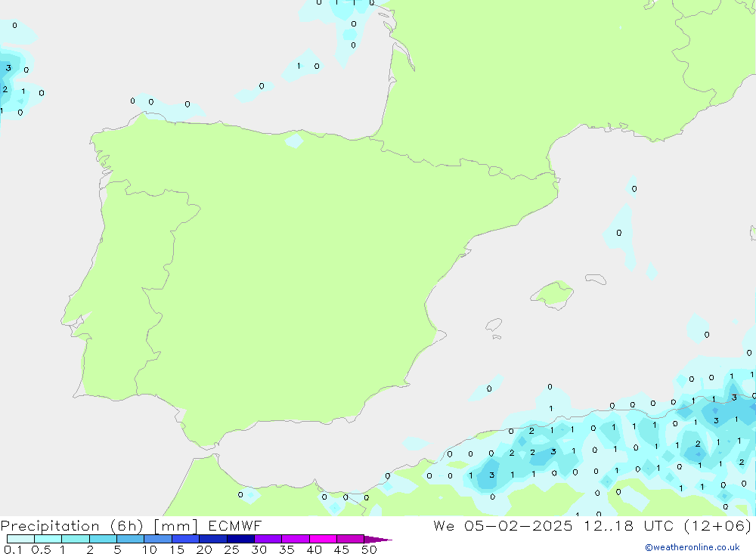Select the 0.5–1 mm legend color box
This screenshot has width=756, height=554.
point(48,539)
